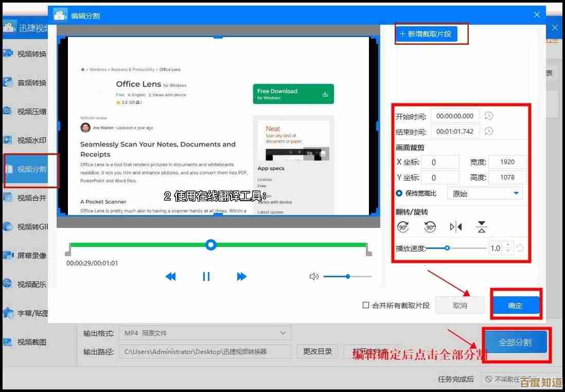
Task: Flip the video horizontally
Action: click(x=455, y=227)
